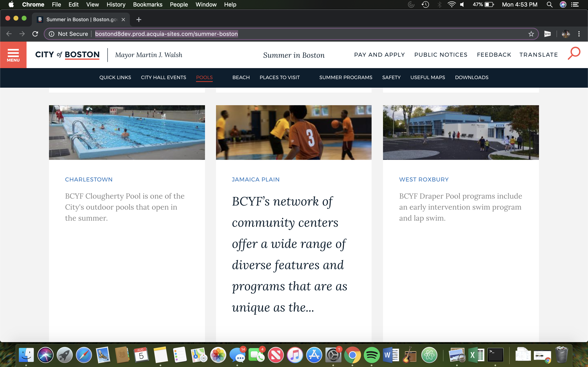Click the URL address bar field
Screen dimensions: 588x367
tap(292, 34)
